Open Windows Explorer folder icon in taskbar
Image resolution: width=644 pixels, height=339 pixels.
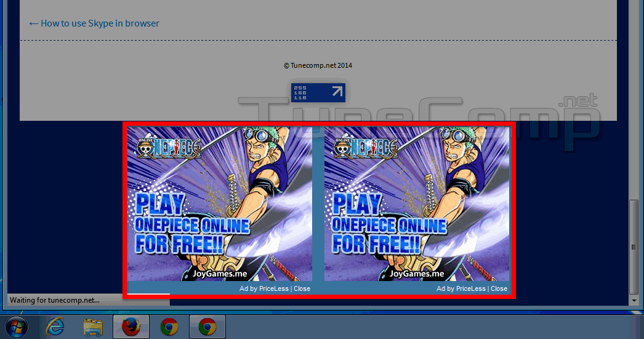point(93,327)
